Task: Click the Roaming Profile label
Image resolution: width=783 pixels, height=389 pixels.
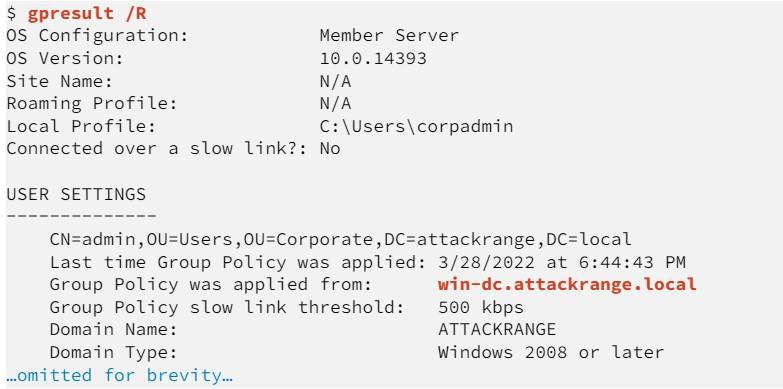Action: tap(92, 103)
